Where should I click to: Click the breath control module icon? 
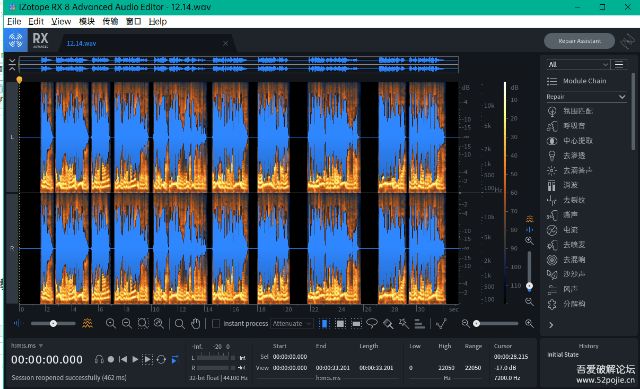coord(552,126)
